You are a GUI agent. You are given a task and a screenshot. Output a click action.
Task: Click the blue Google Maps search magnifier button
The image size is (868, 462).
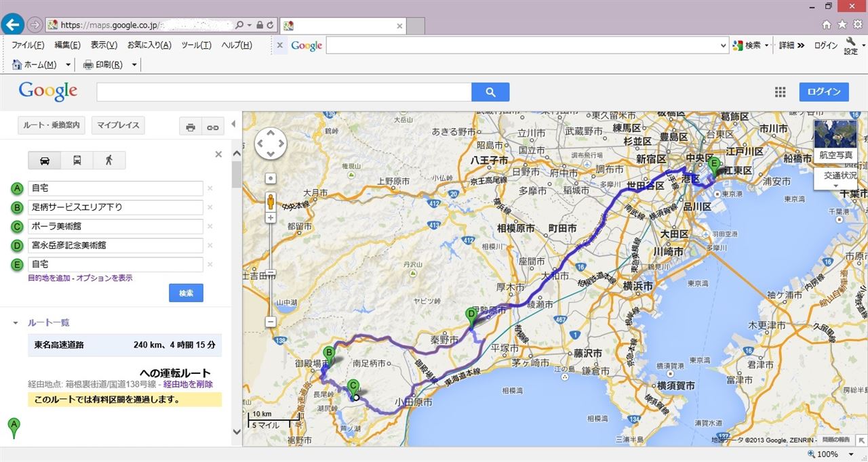click(490, 92)
